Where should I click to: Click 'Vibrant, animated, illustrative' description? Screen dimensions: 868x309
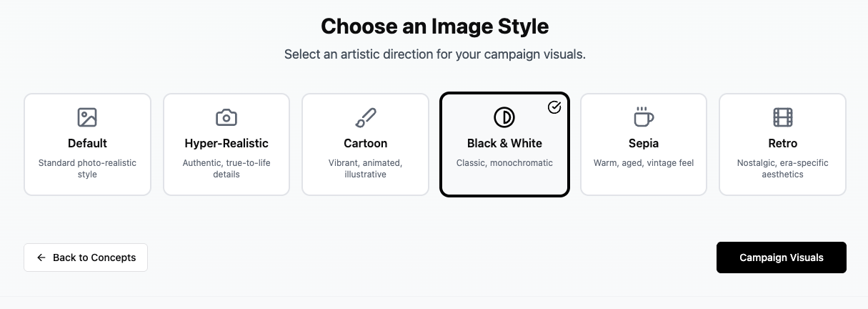[365, 169]
